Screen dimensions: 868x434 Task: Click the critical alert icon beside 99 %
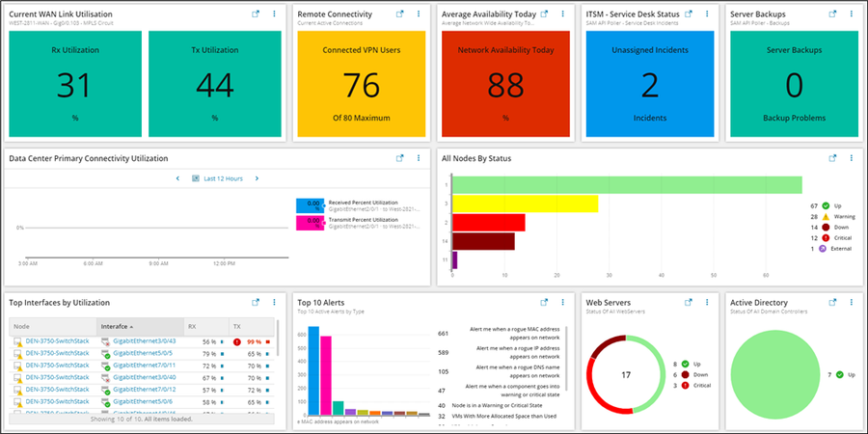pyautogui.click(x=237, y=341)
